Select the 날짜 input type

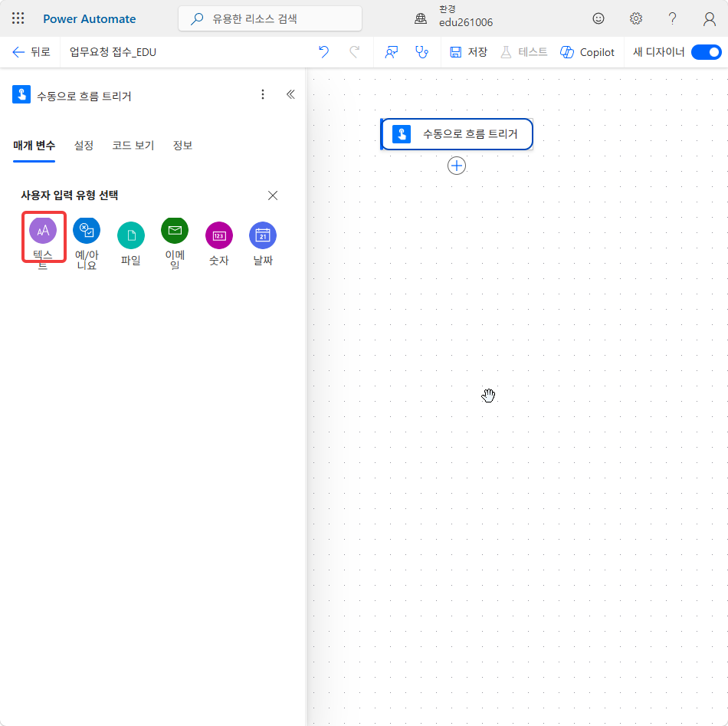[x=263, y=243]
